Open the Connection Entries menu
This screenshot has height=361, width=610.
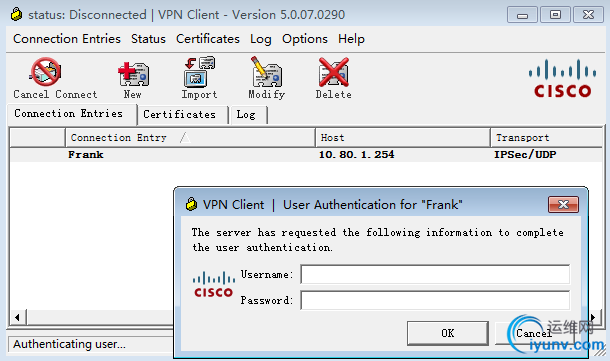(x=67, y=39)
